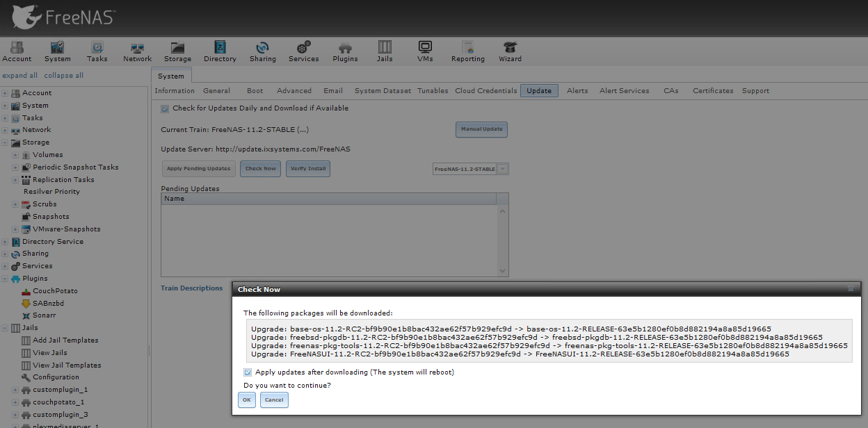Open the Account toolbar icon
The height and width of the screenshot is (428, 868).
point(17,51)
